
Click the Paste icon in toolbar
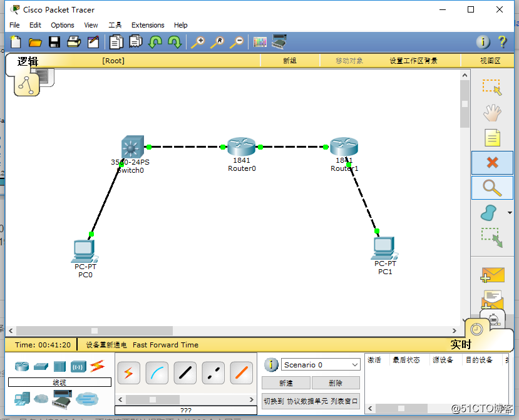click(x=136, y=42)
